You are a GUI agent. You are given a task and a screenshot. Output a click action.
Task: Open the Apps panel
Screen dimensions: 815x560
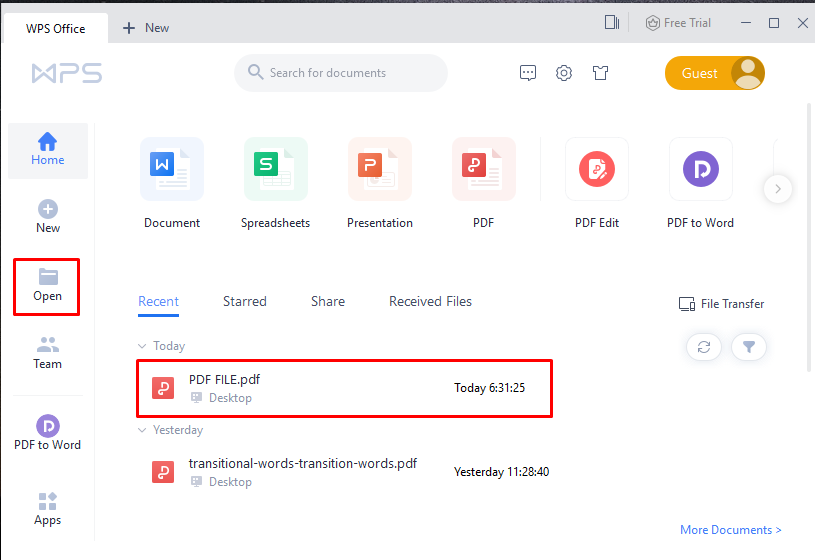(47, 510)
